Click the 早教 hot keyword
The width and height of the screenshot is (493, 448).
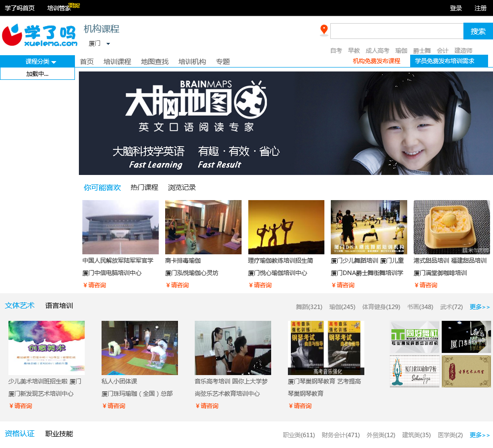[353, 51]
